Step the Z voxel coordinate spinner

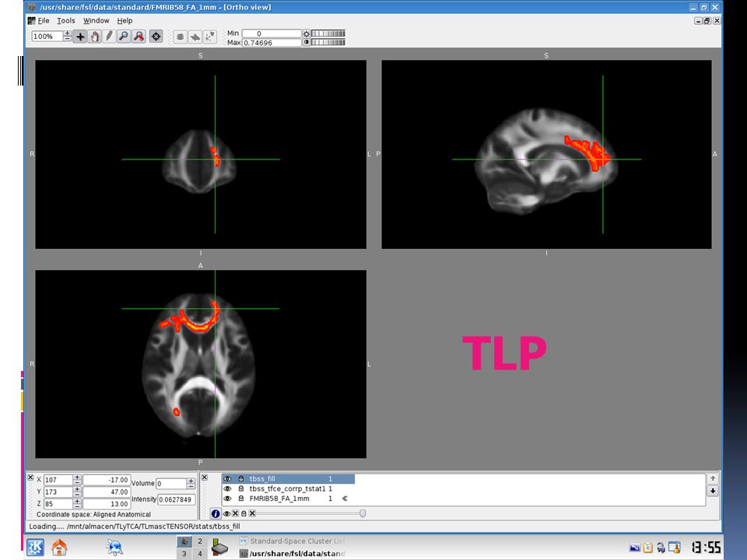click(77, 504)
